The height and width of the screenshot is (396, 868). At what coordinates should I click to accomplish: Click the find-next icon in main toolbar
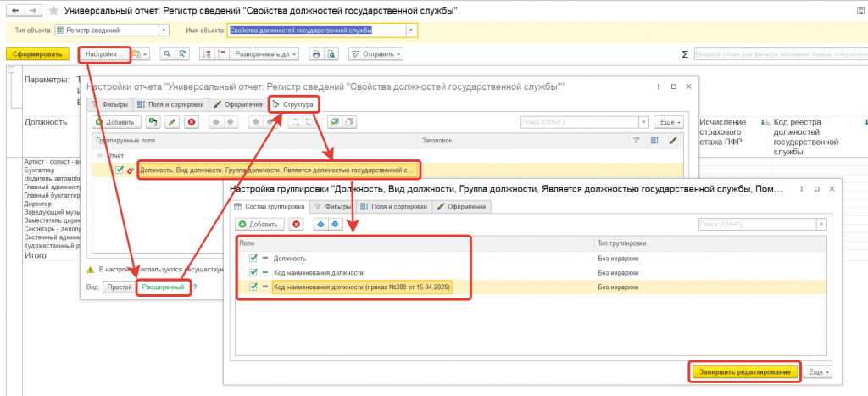tap(181, 54)
